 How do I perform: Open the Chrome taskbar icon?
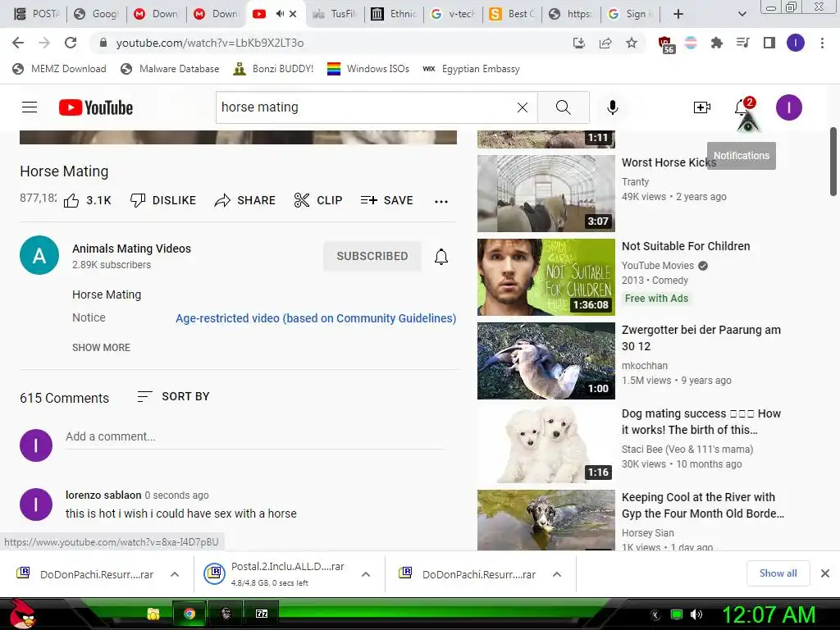click(189, 614)
